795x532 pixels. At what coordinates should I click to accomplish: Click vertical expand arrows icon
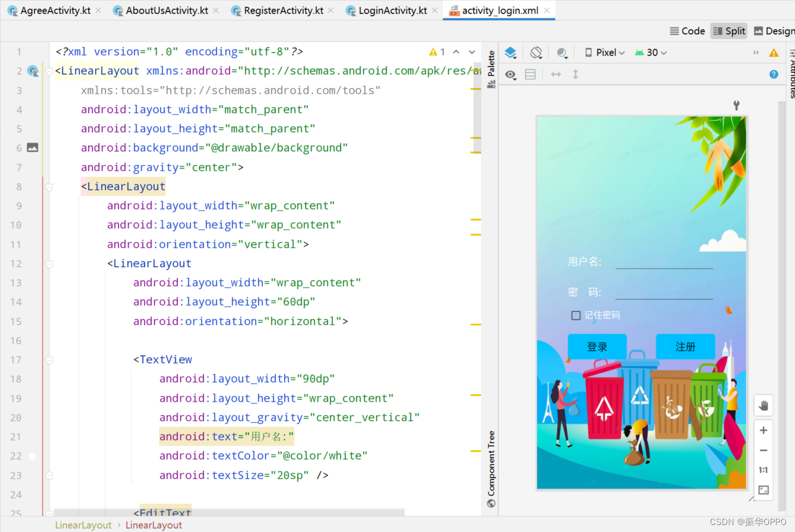coord(576,74)
